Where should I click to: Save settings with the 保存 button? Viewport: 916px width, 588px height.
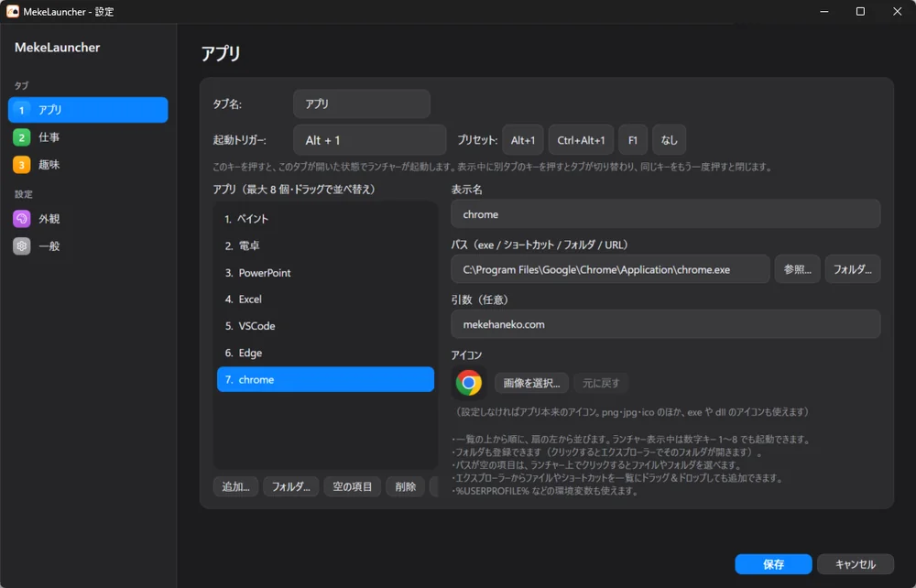[773, 564]
